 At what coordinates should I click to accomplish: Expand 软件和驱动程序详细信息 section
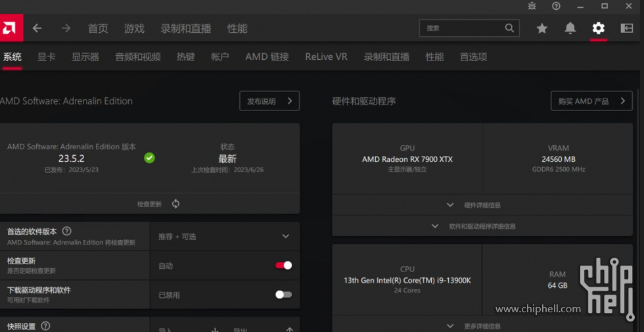(482, 226)
